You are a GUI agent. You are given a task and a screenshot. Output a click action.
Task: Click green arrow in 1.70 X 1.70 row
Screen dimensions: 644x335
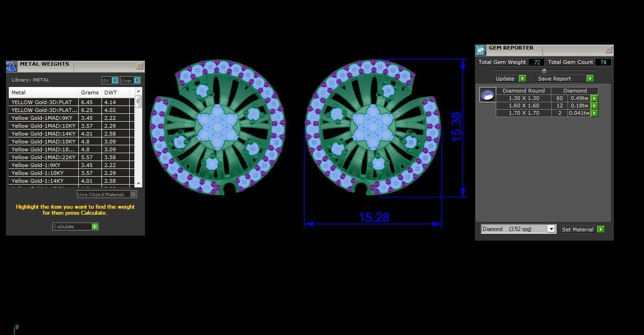pos(594,113)
